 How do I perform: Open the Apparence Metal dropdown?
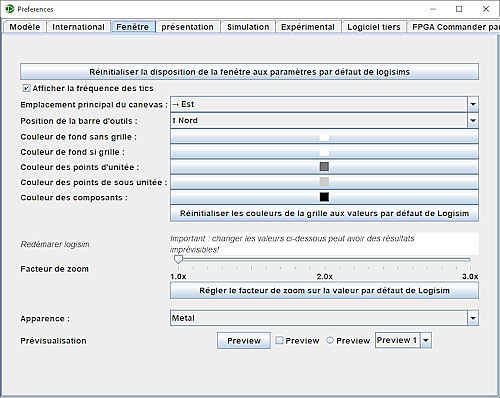point(324,318)
